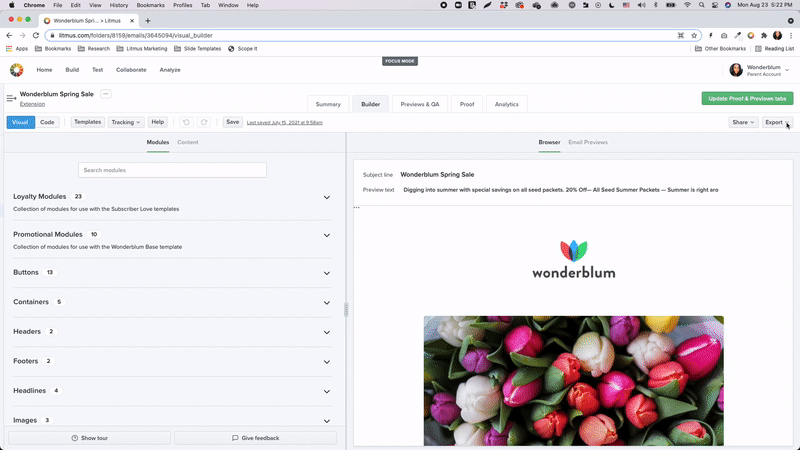Reload the page with refresh icon

pos(36,35)
